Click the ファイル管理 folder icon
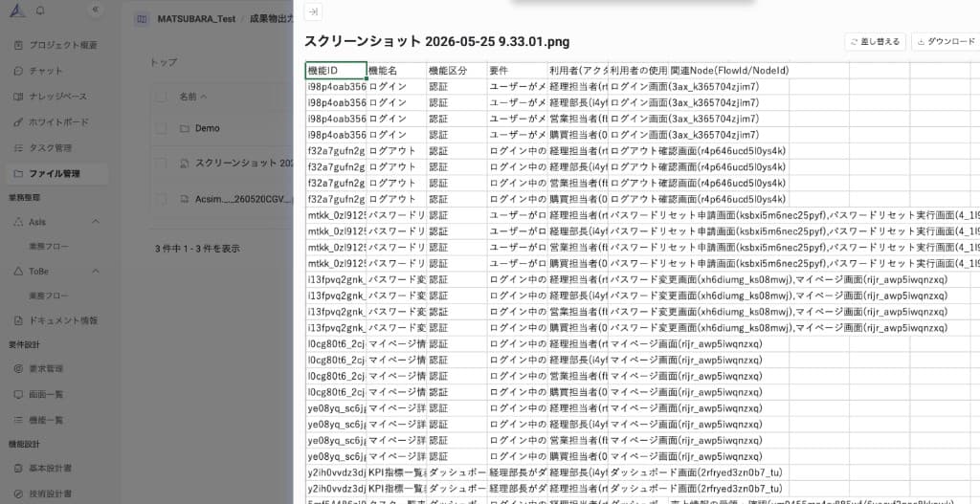 (18, 173)
